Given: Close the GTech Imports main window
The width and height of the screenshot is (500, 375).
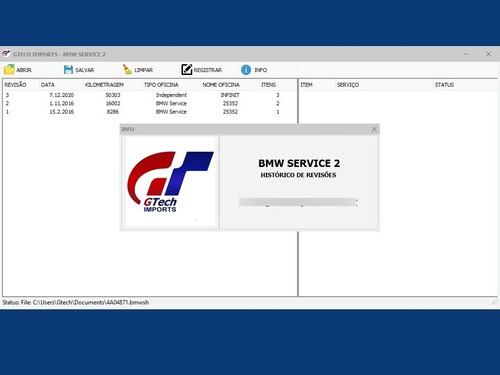Looking at the screenshot, I should click(488, 54).
